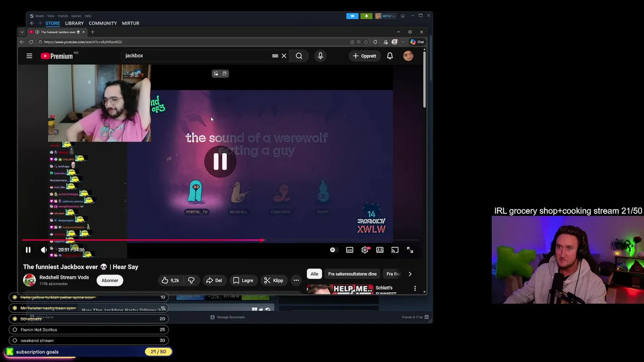Select the Alle filter chip
The height and width of the screenshot is (362, 644).
[x=314, y=274]
